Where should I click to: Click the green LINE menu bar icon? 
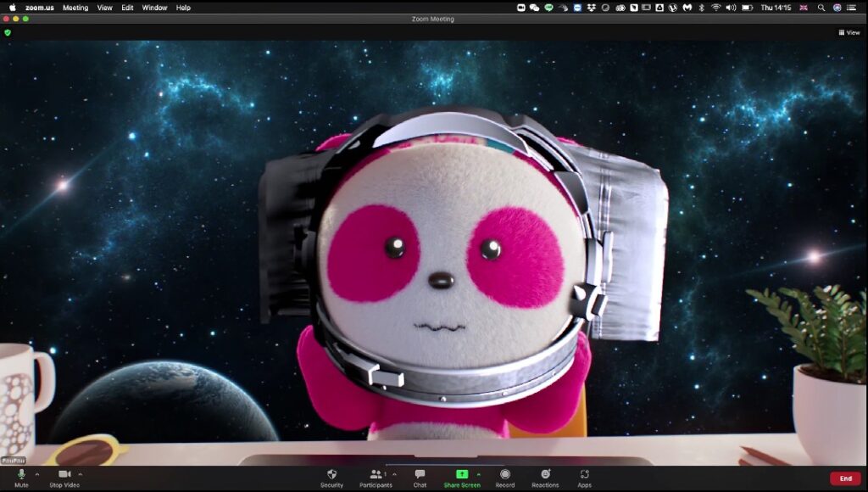pyautogui.click(x=548, y=8)
